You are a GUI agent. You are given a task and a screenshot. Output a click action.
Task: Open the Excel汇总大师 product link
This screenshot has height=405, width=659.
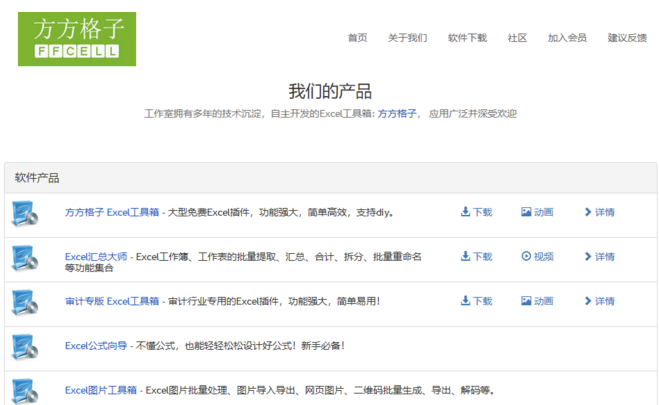pyautogui.click(x=96, y=257)
